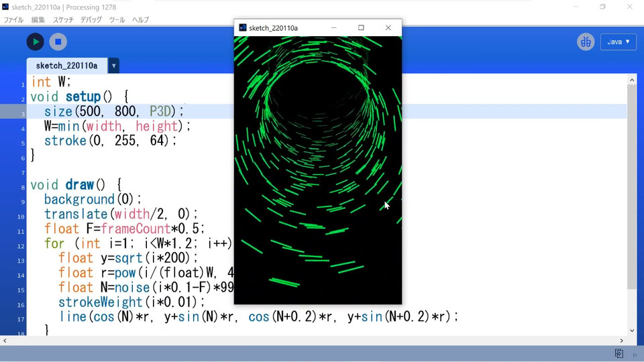Click the 'strokeWeight(i*0.01);' line
This screenshot has height=362, width=644.
tap(131, 302)
